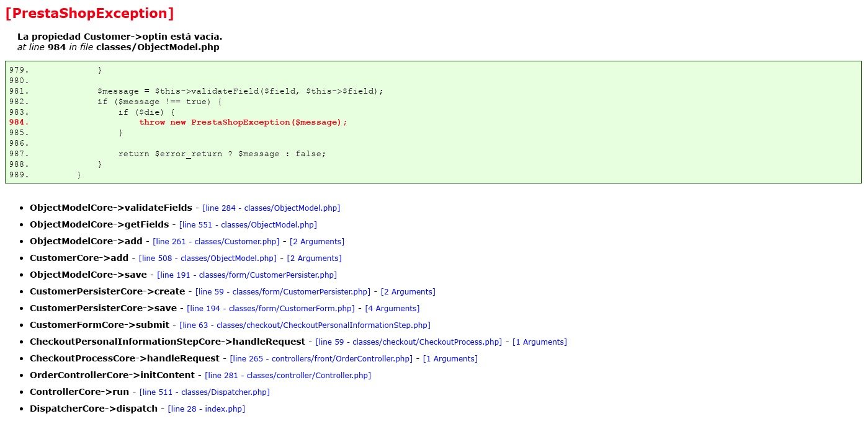
Task: Open link line 63 CheckoutPersonalInformationStep.php
Action: (x=305, y=325)
